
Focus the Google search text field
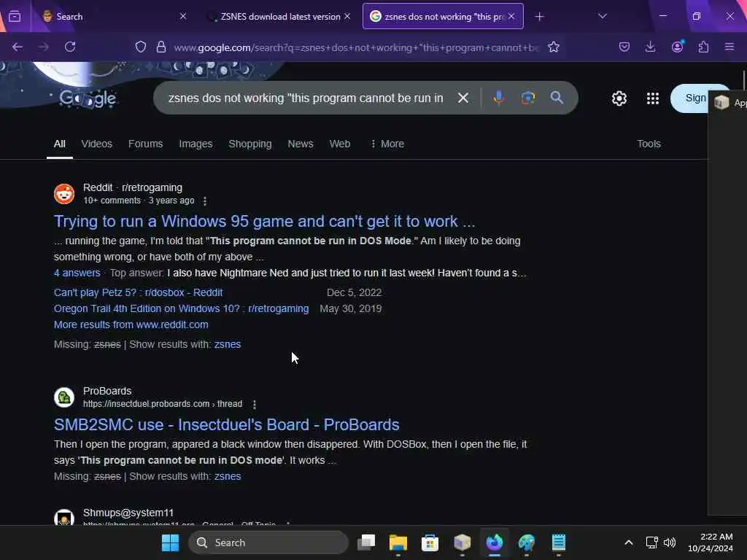[306, 98]
